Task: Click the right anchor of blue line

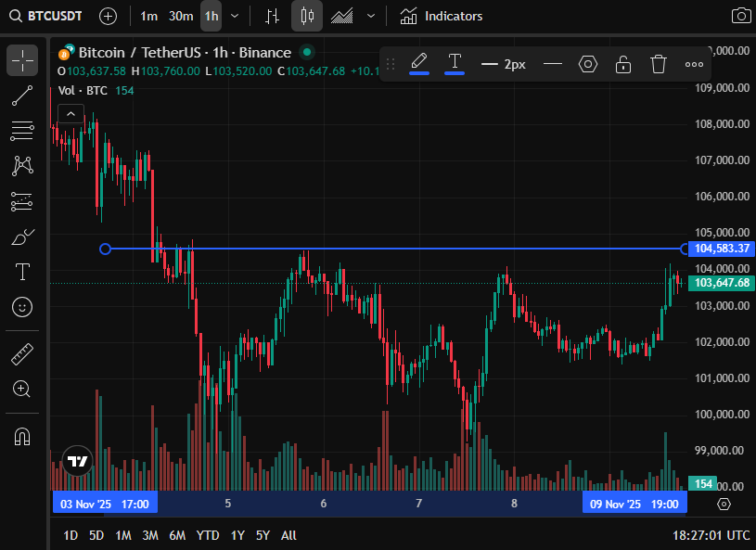Action: coord(685,249)
